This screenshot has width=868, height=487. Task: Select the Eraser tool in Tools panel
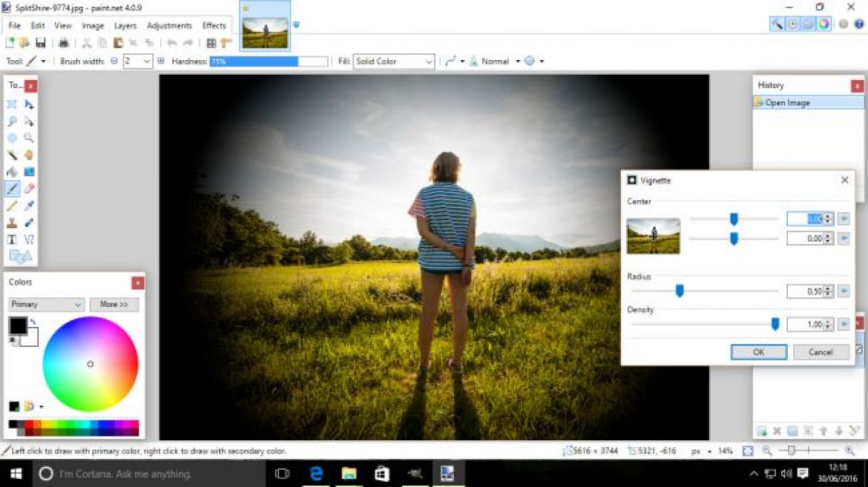[29, 189]
